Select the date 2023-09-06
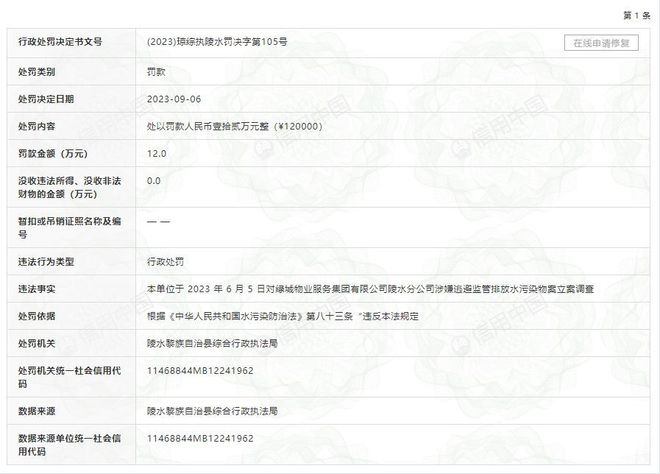Viewport: 660px width, 474px height. 174,99
